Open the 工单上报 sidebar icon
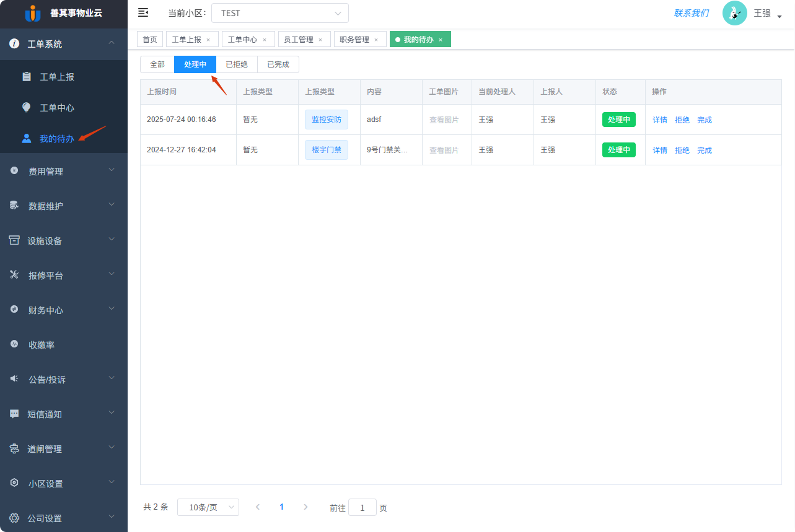 pyautogui.click(x=25, y=76)
